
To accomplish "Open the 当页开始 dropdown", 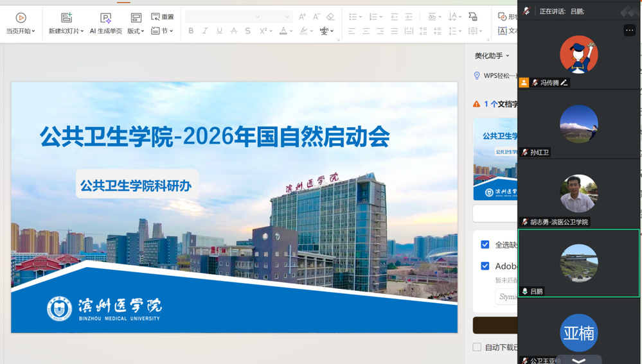I will click(x=21, y=31).
